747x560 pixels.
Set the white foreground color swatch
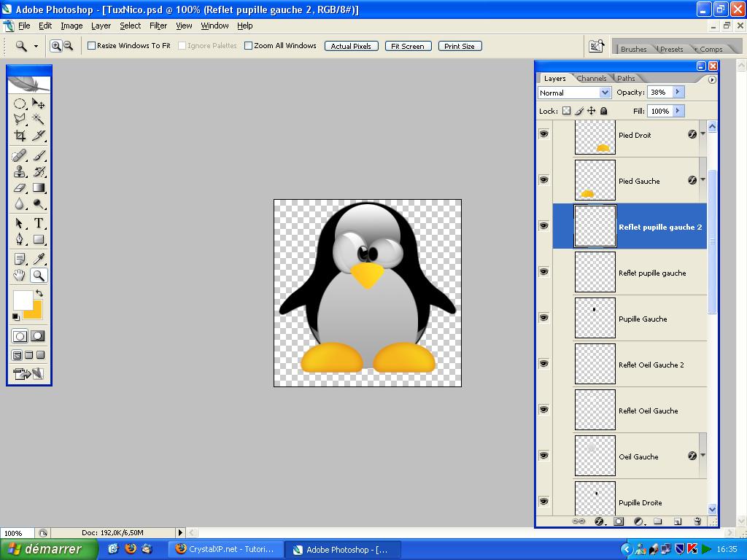23,300
